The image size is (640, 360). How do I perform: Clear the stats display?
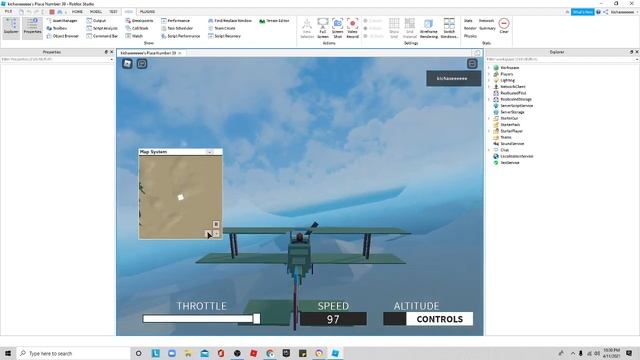(504, 25)
